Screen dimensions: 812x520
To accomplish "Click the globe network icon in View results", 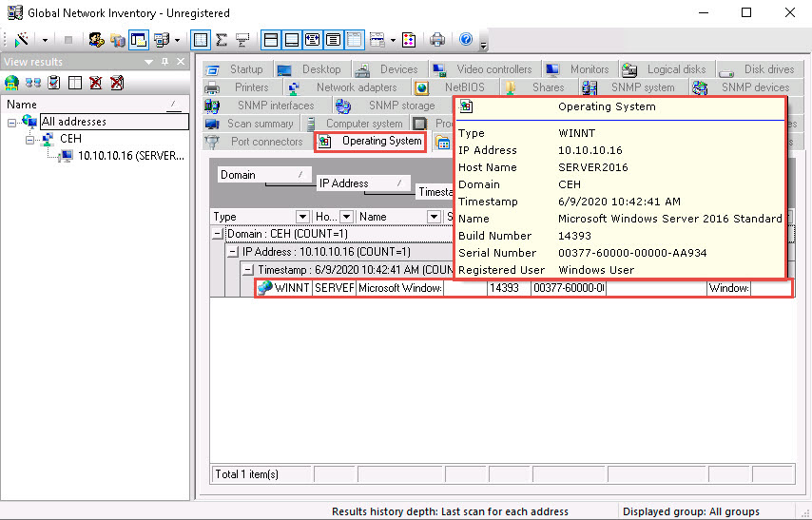I will [x=11, y=83].
